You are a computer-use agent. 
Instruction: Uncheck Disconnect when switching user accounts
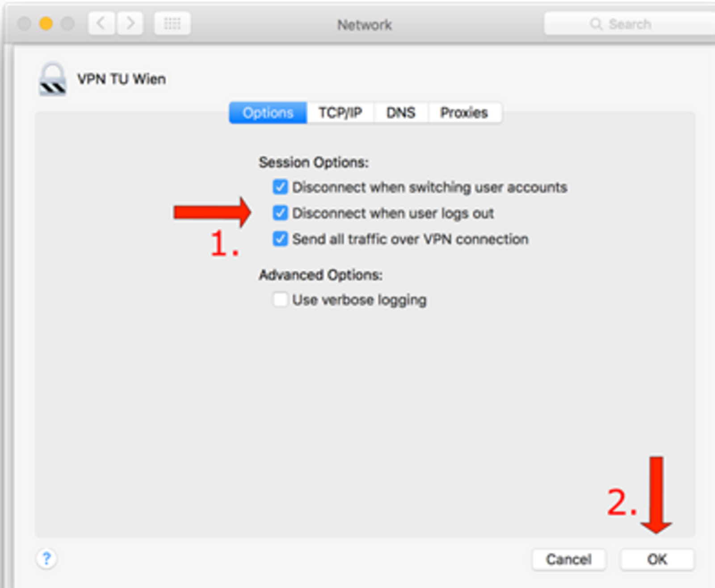tap(280, 187)
